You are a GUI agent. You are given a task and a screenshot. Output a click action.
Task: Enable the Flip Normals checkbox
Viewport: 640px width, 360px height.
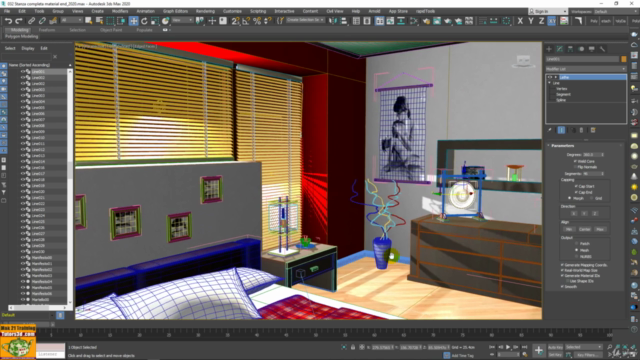pos(576,167)
